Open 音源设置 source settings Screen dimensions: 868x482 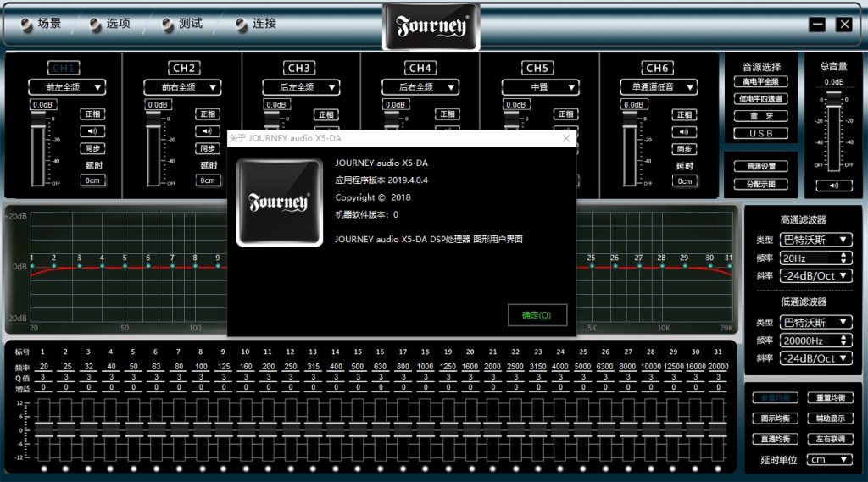click(x=760, y=166)
